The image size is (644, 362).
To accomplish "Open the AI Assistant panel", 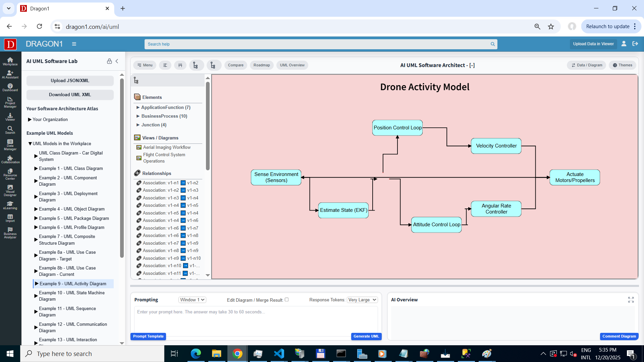I will pyautogui.click(x=10, y=75).
